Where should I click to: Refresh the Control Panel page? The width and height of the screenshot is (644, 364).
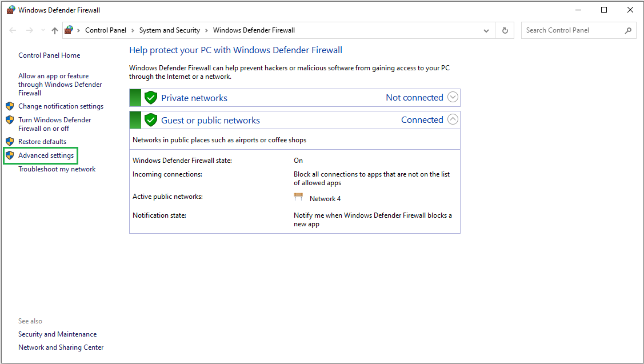point(505,30)
